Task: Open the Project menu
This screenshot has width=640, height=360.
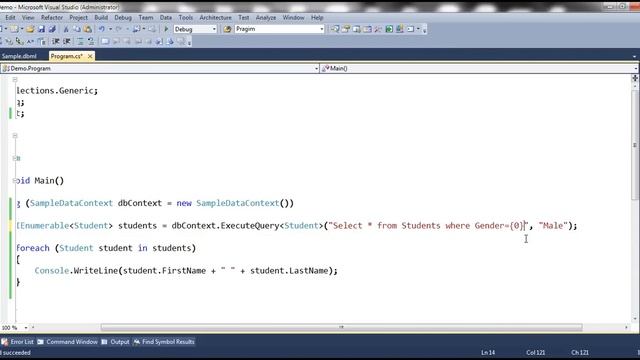Action: point(78,18)
